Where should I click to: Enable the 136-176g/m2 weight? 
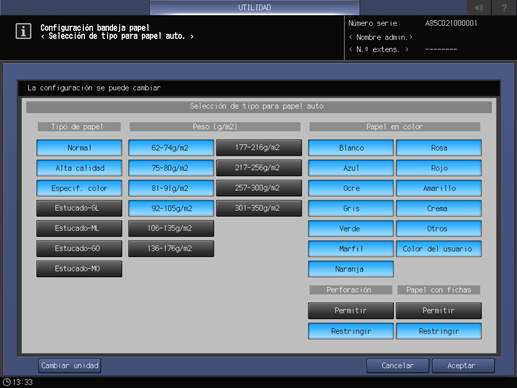171,248
